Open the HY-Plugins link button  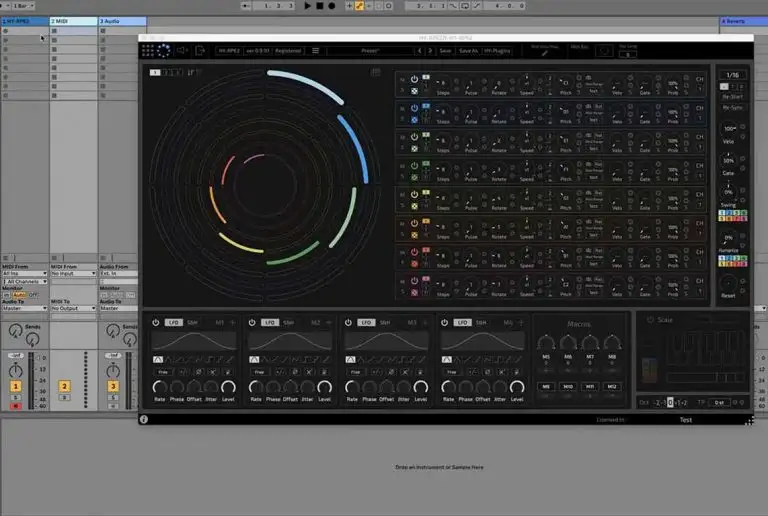coord(497,50)
